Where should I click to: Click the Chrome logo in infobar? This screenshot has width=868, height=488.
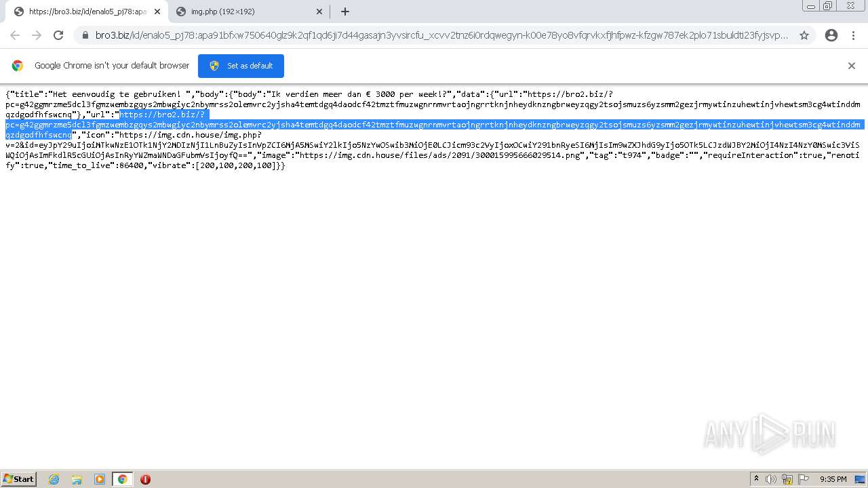pos(18,66)
